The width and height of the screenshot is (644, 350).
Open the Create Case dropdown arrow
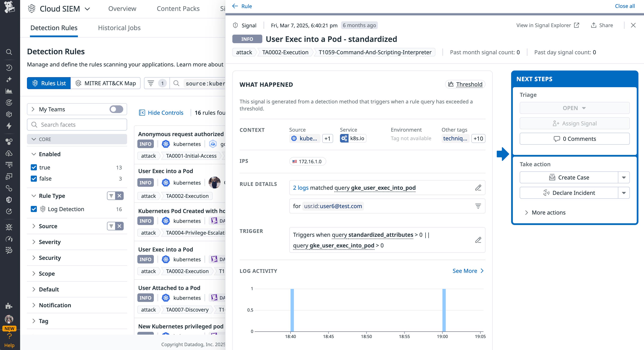[624, 177]
